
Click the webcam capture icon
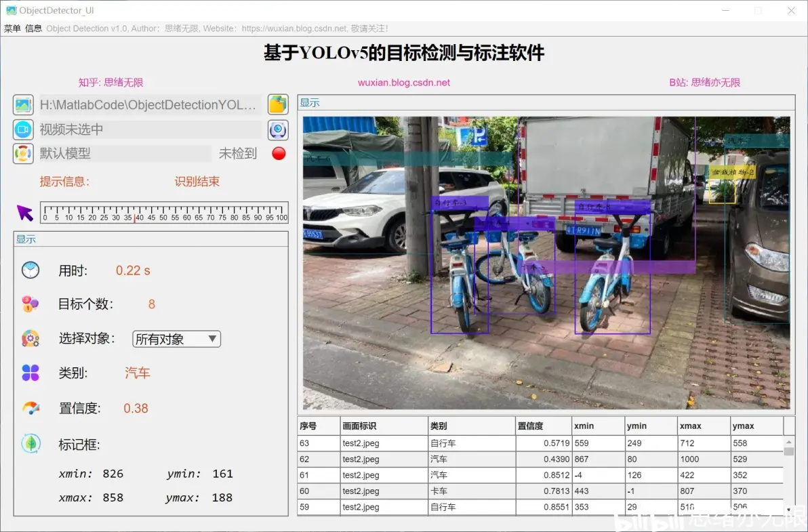[278, 130]
